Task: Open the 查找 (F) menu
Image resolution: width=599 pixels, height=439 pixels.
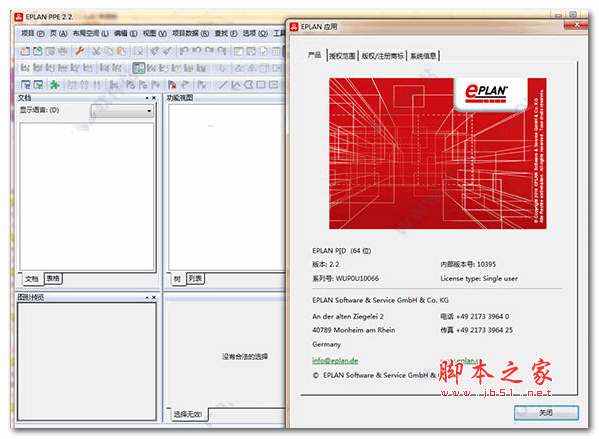Action: (226, 34)
